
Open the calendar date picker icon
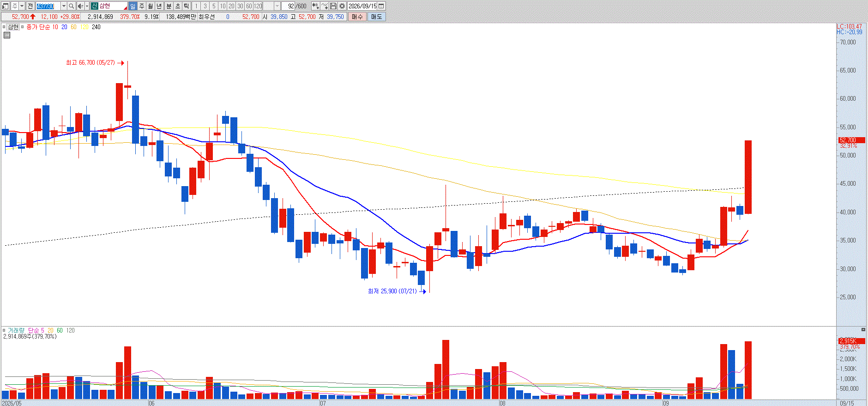(x=381, y=6)
